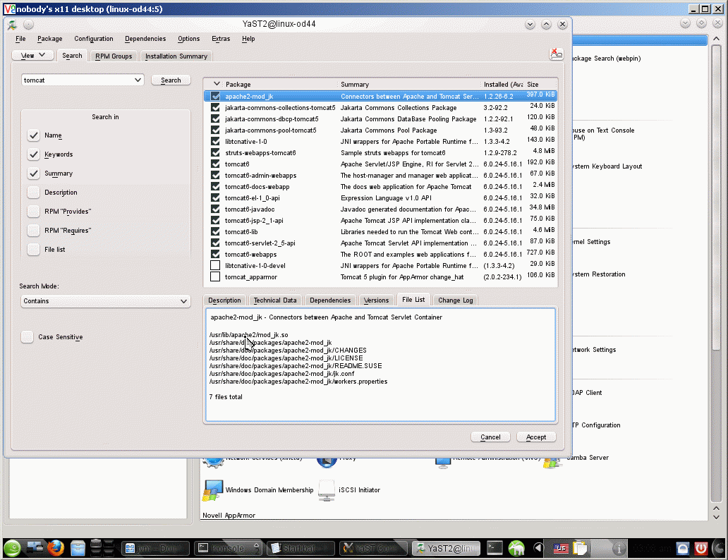Open the Extras menu

click(221, 39)
